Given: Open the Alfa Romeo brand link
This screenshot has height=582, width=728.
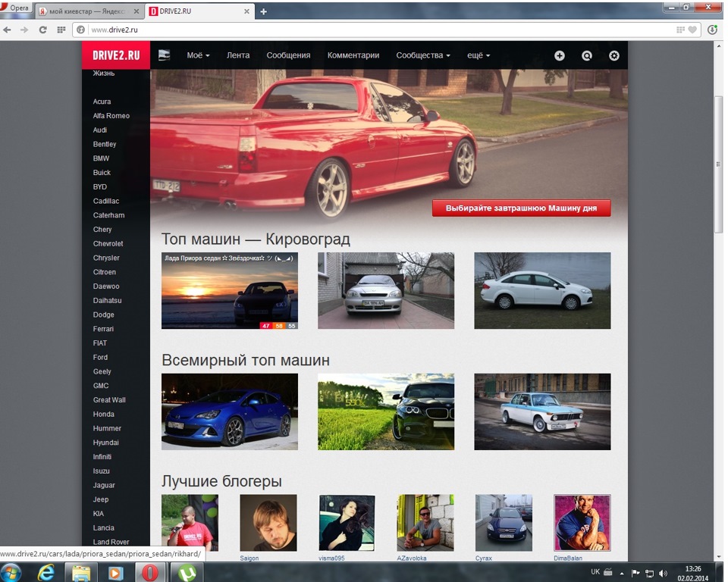Looking at the screenshot, I should point(111,115).
